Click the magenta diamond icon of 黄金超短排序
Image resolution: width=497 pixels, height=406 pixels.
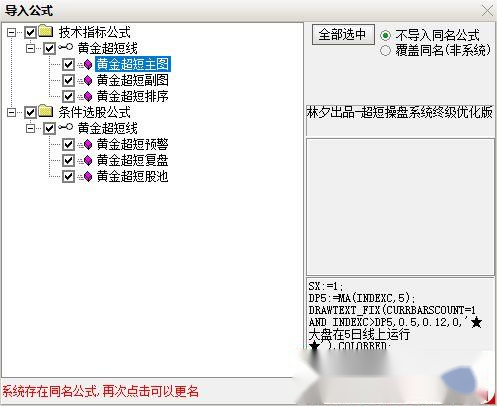88,96
